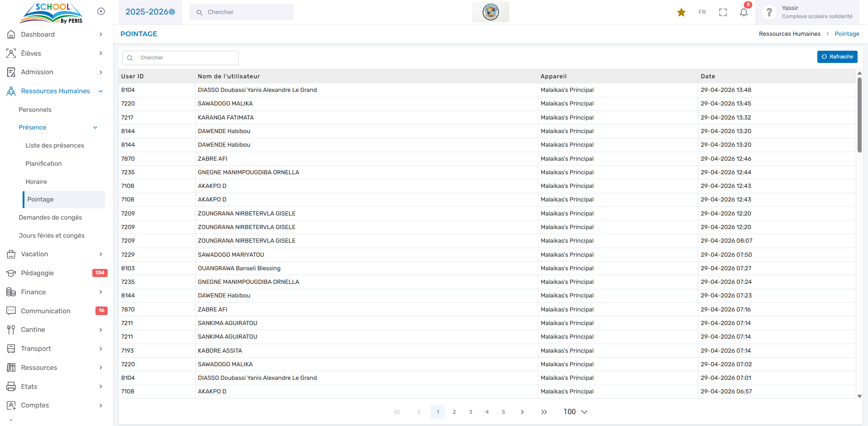
Task: Toggle the sidebar pin circle icon
Action: (x=101, y=11)
